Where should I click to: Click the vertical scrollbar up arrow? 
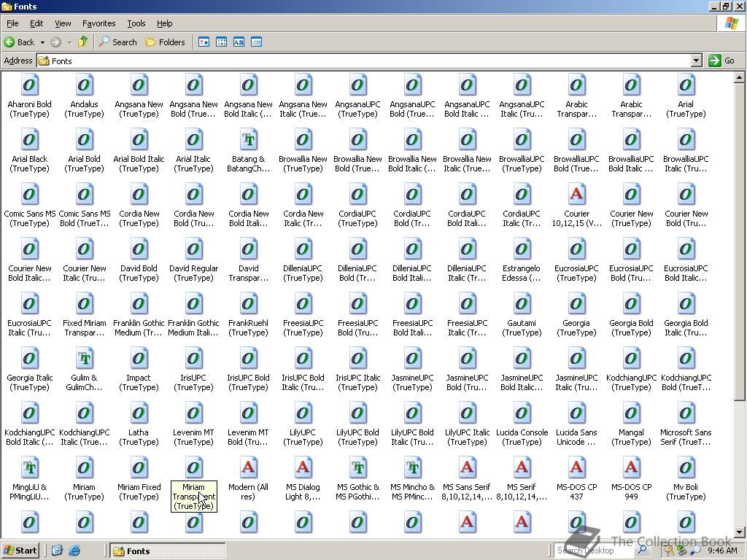pyautogui.click(x=740, y=77)
